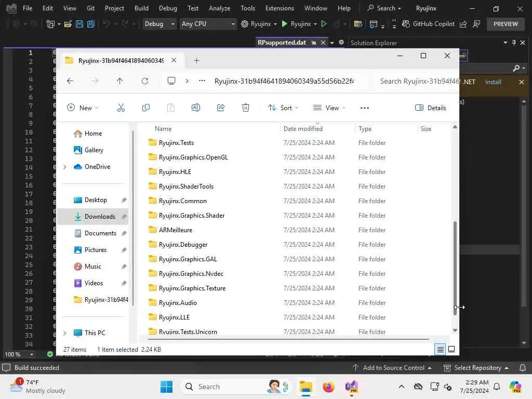This screenshot has width=532, height=399.
Task: Click Select Repository in the status bar
Action: point(476,368)
